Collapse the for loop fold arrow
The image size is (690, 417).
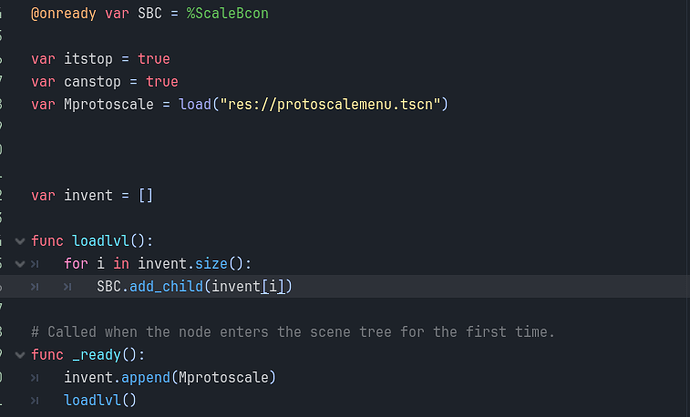(20, 264)
